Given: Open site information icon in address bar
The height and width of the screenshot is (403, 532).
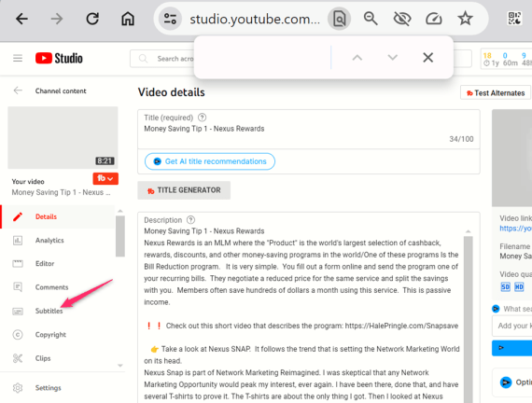Looking at the screenshot, I should (170, 19).
